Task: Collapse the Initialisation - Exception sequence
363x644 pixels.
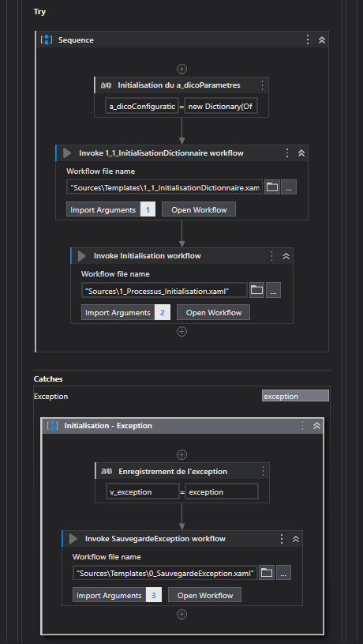Action: pyautogui.click(x=316, y=425)
